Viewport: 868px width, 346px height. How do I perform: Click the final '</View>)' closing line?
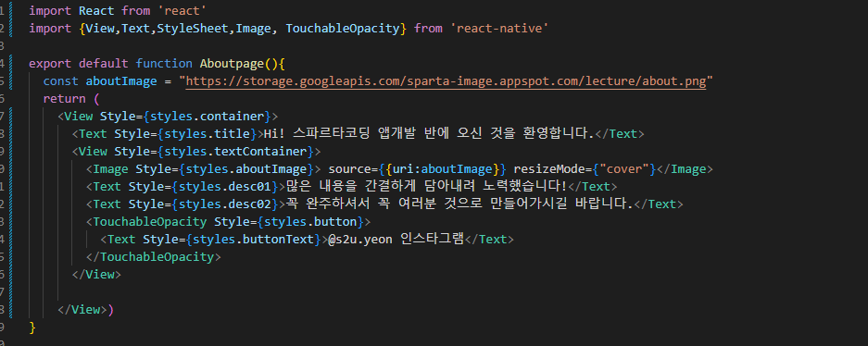(x=86, y=310)
